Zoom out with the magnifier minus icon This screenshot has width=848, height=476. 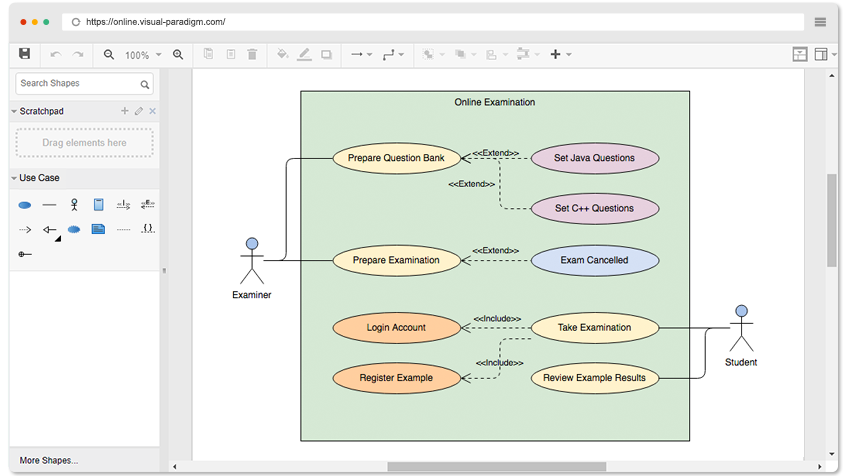pos(109,55)
